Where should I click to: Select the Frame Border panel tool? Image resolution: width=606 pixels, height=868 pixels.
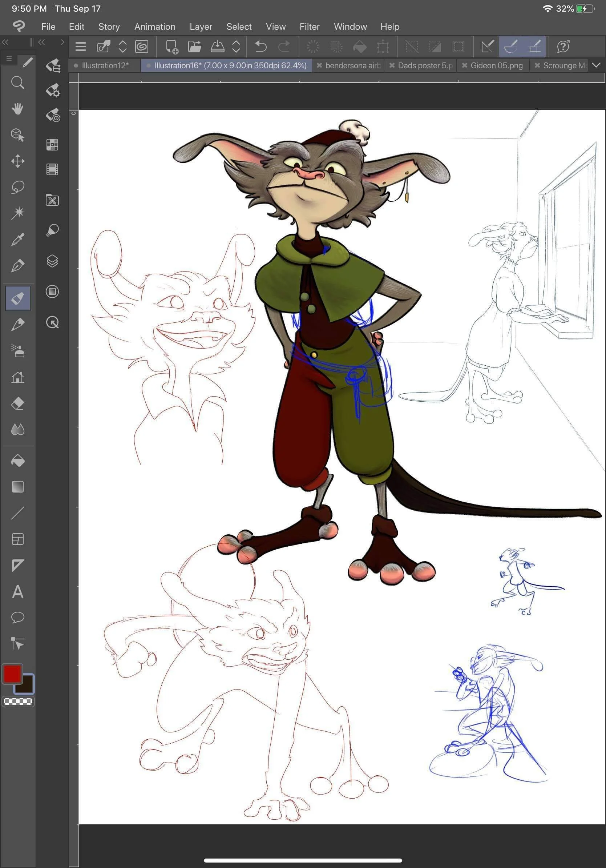point(17,539)
